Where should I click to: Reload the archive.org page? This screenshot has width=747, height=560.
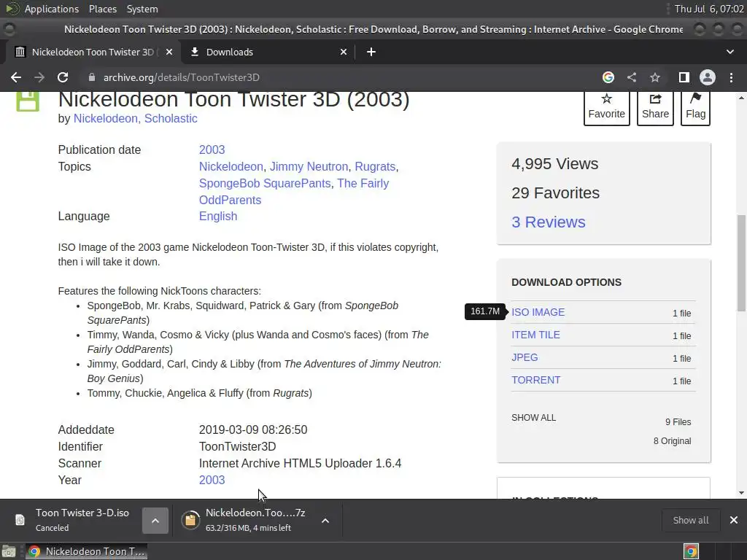[63, 77]
